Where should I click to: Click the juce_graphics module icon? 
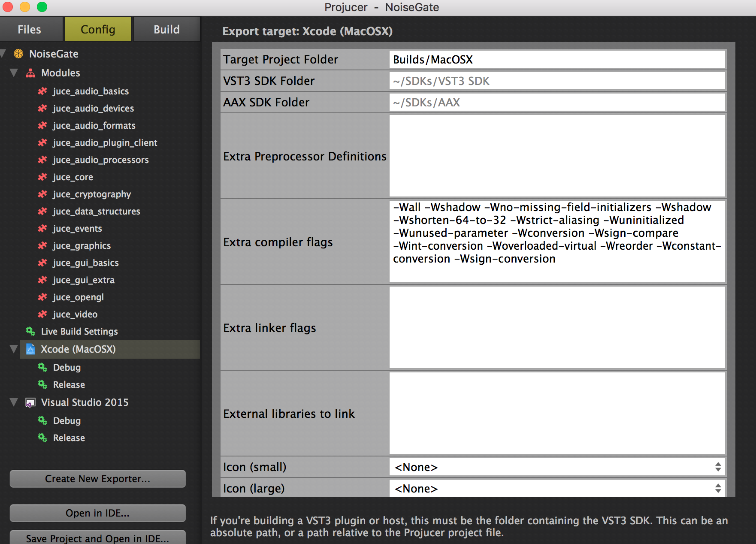[42, 245]
